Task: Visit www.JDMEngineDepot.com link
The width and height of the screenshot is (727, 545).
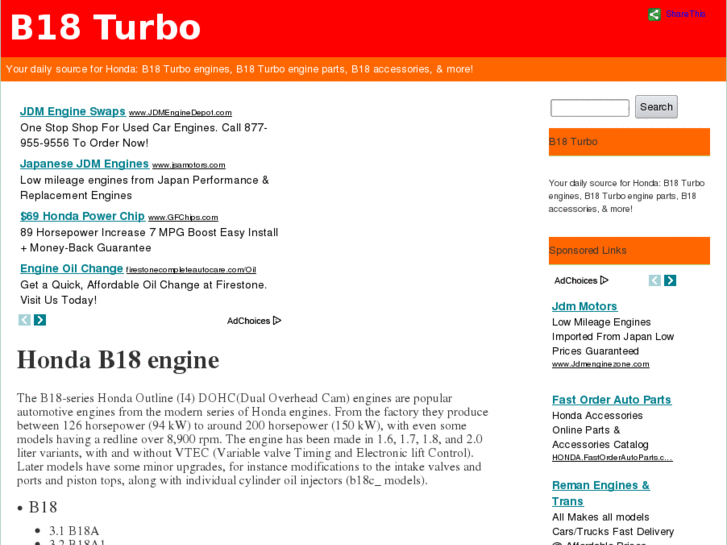Action: 180,113
